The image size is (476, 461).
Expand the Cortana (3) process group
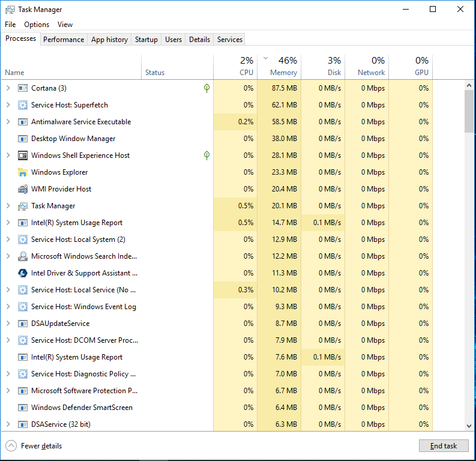click(8, 88)
